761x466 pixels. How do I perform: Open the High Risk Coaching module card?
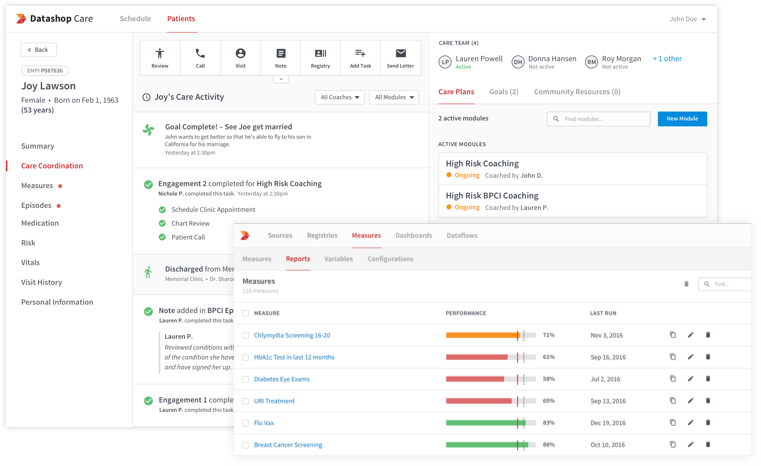(573, 169)
